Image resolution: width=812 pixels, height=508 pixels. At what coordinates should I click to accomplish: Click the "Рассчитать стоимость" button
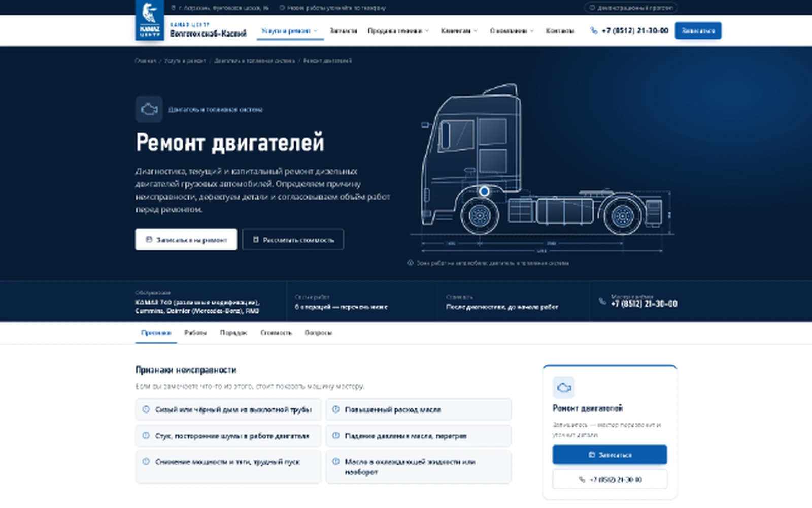(x=293, y=239)
